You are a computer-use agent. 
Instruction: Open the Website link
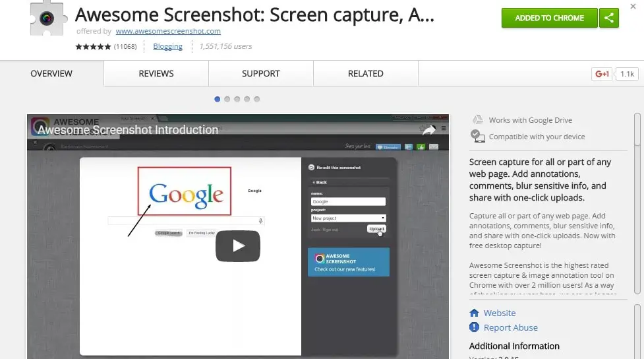(x=500, y=313)
